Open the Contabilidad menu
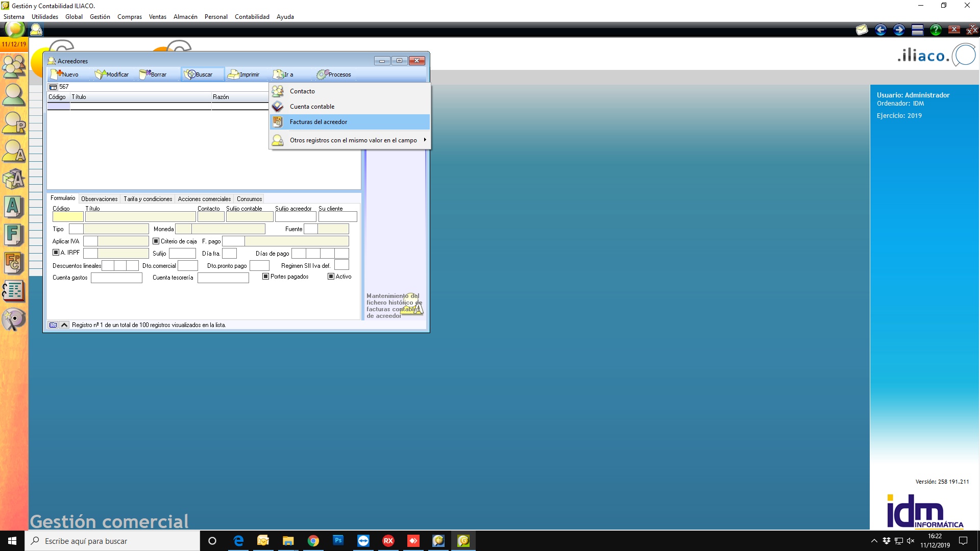Viewport: 980px width, 551px height. pyautogui.click(x=252, y=17)
